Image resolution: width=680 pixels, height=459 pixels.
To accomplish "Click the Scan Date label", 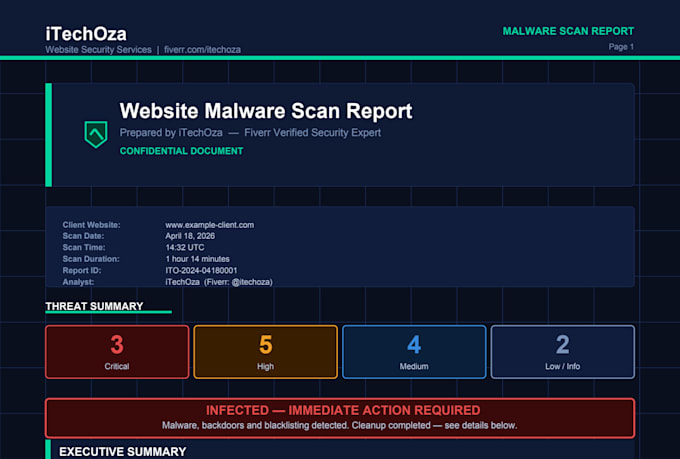I will pyautogui.click(x=83, y=236).
